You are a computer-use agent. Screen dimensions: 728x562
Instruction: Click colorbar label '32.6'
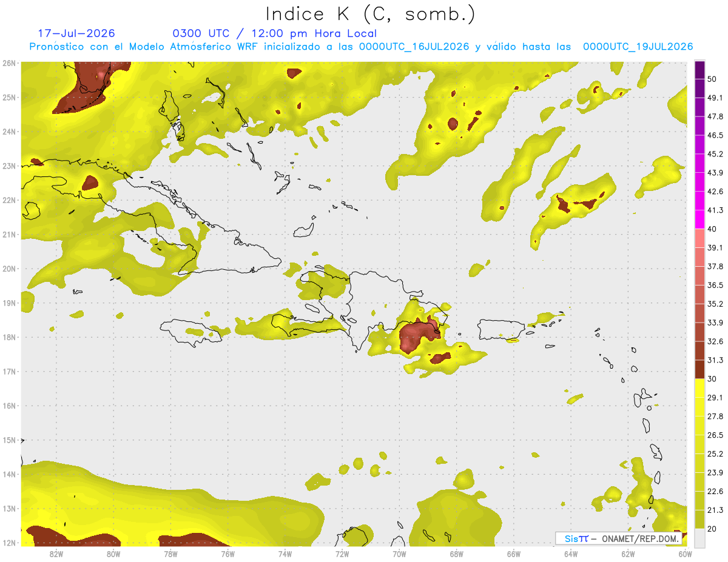pyautogui.click(x=715, y=341)
